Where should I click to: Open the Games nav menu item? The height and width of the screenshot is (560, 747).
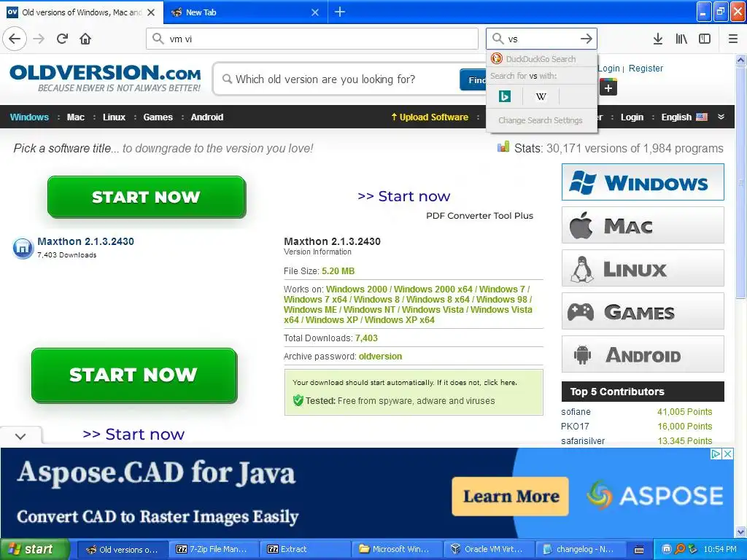point(158,117)
